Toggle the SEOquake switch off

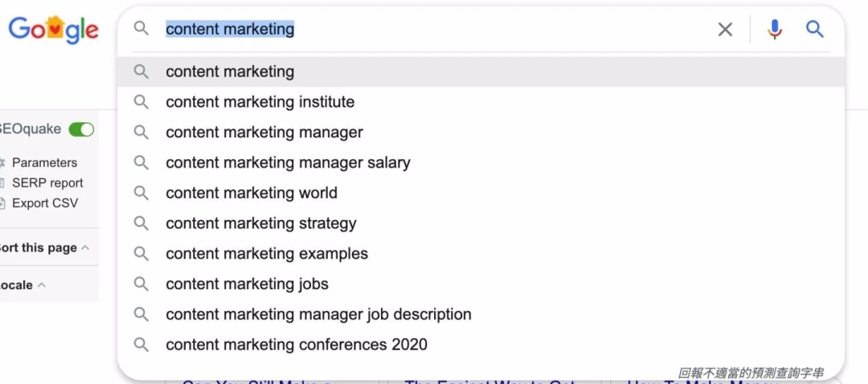81,129
